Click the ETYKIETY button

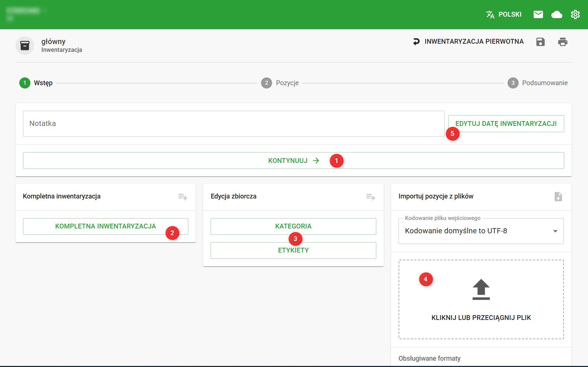click(x=293, y=251)
